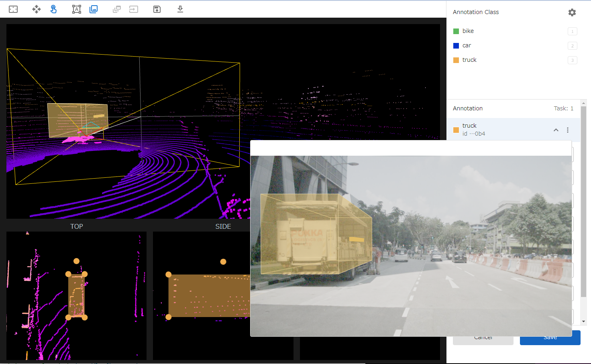Select the four-arrow move tool
The image size is (591, 364).
pos(37,9)
